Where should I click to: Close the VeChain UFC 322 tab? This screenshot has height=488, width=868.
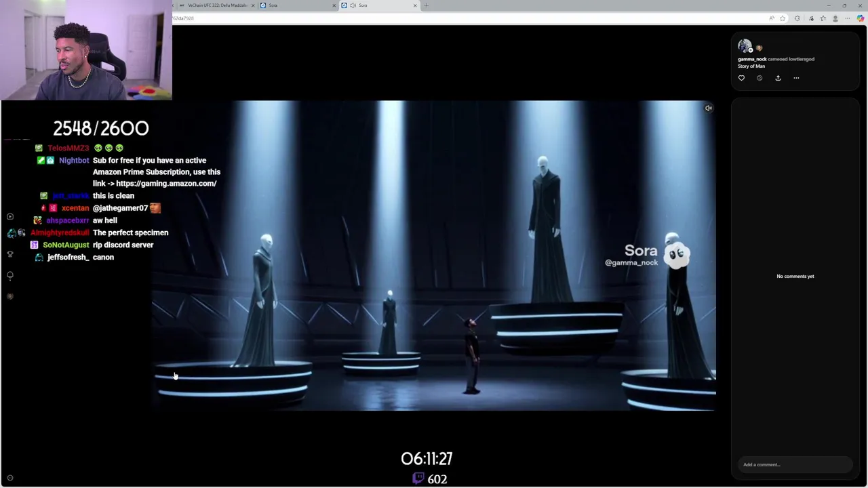253,5
